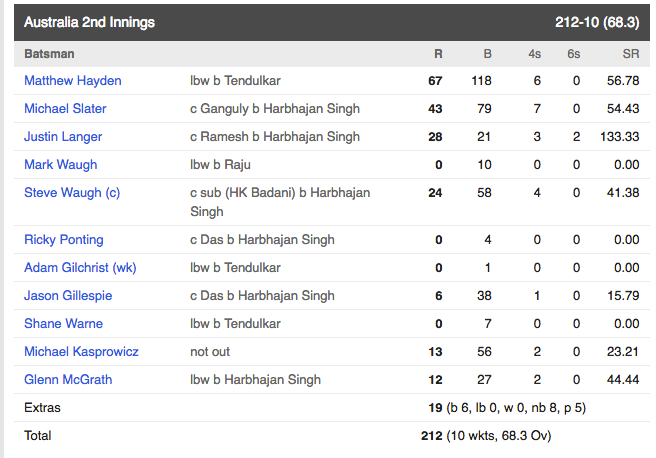
Task: Click the R runs column header
Action: (x=438, y=54)
